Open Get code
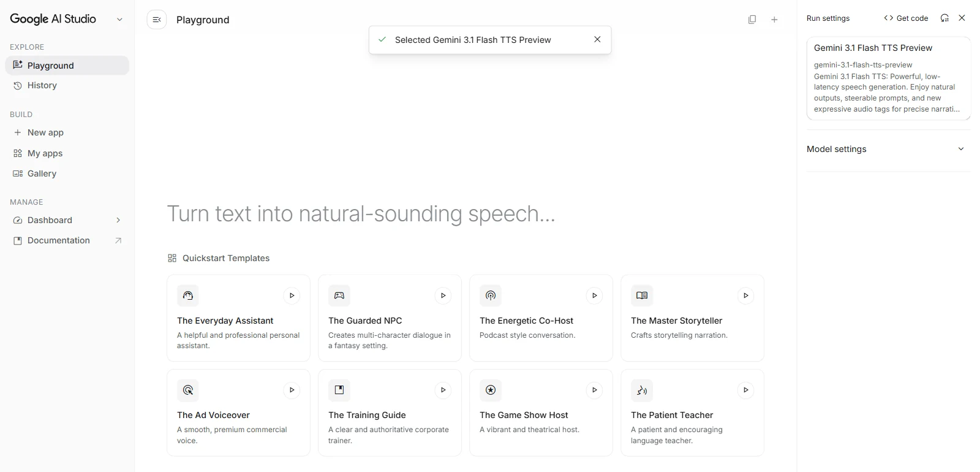Screen dimensions: 980x472 point(906,18)
